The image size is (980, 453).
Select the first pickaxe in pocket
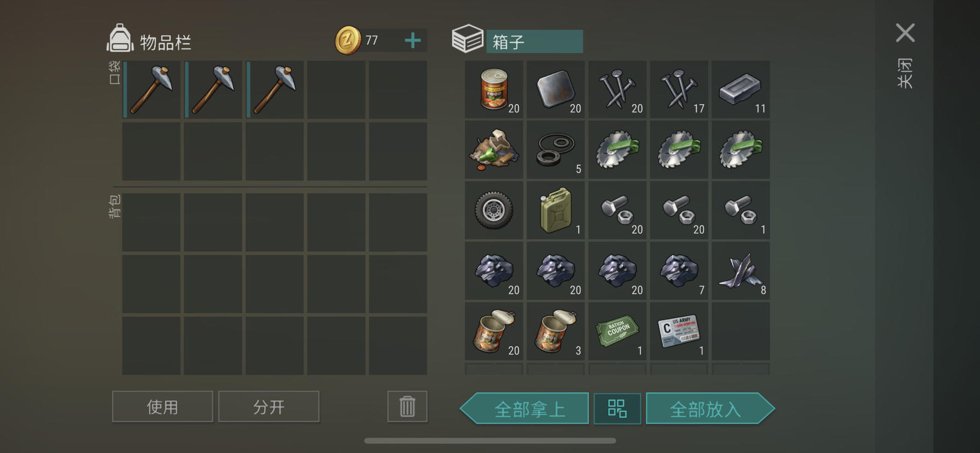(151, 90)
